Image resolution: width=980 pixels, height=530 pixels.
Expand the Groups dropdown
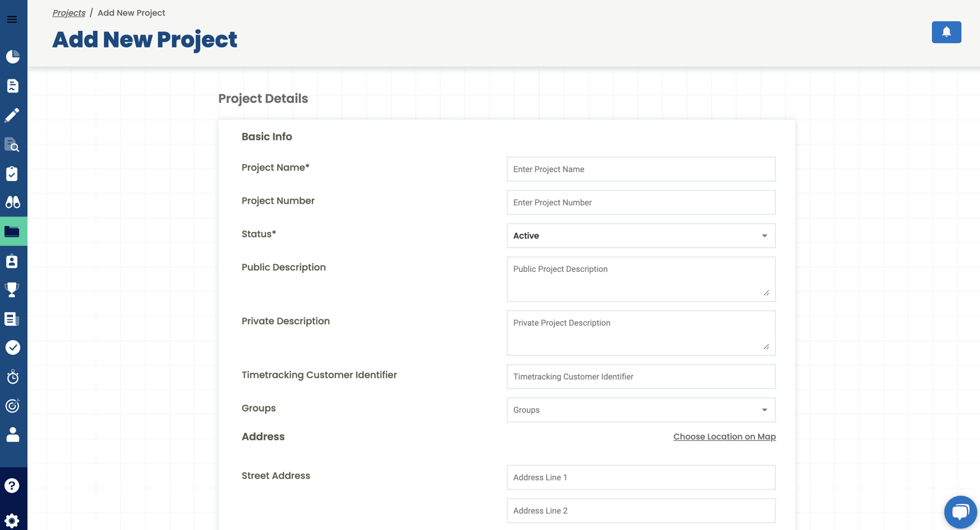pyautogui.click(x=641, y=410)
